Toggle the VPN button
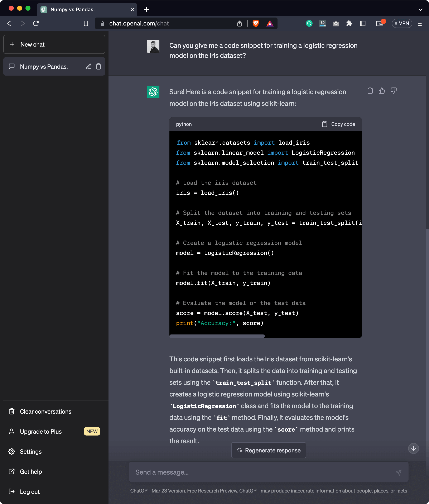The image size is (429, 504). point(402,23)
